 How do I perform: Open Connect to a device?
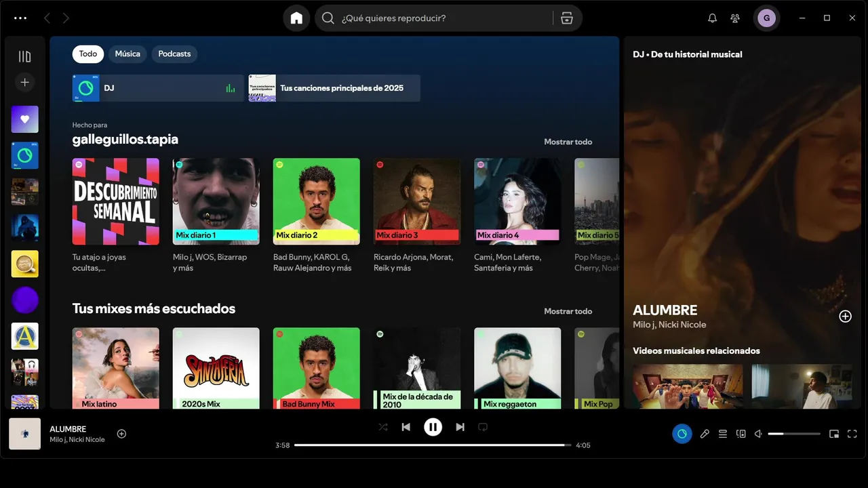[741, 434]
